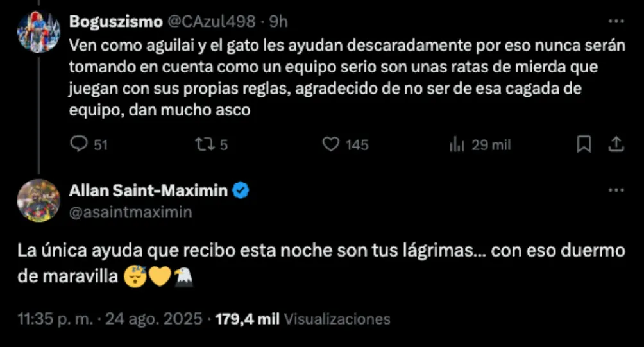Open more options menu on Allan Saint-Maximin's tweet
The image size is (644, 347).
tap(616, 190)
